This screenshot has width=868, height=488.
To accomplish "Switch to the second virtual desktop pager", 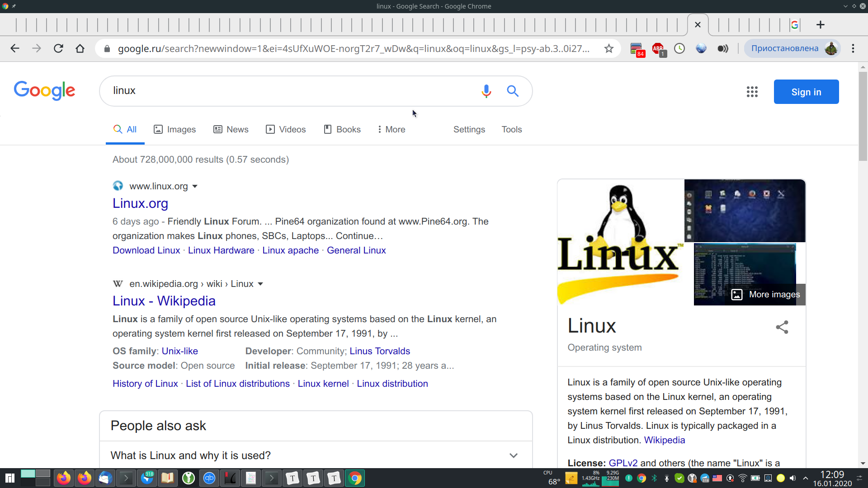I will click(x=43, y=474).
